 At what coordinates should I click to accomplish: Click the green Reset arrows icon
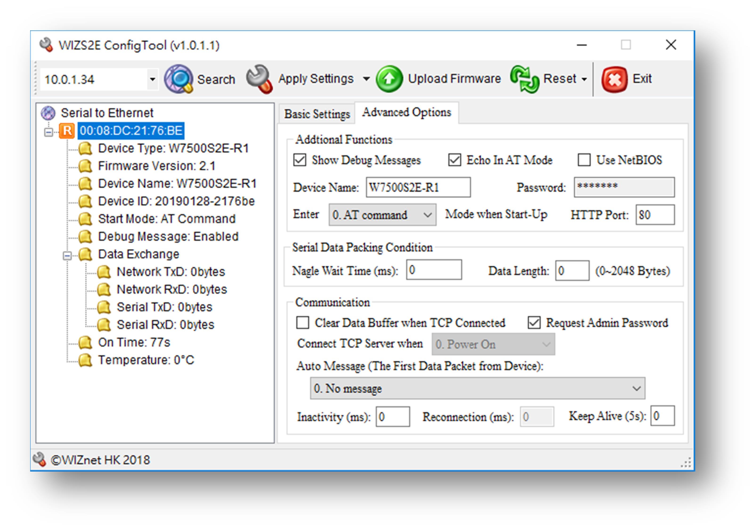tap(525, 79)
